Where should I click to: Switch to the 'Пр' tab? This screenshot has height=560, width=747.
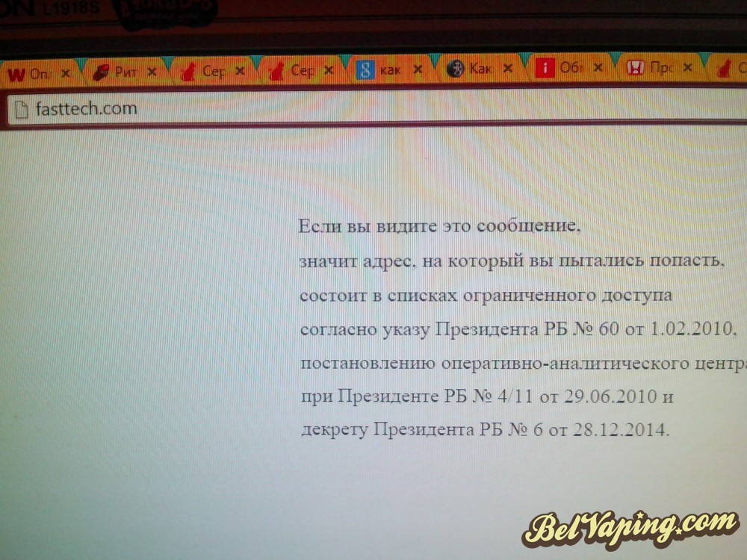661,68
